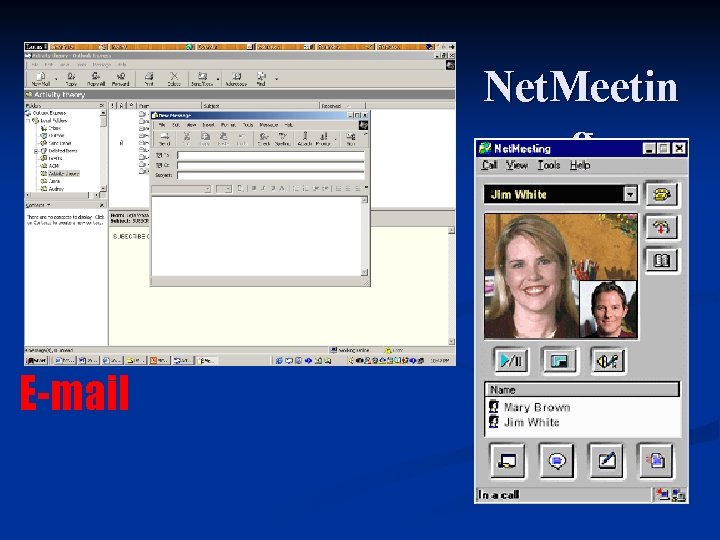Click the Send button in New Message window
Viewport: 720px width, 540px height.
164,139
